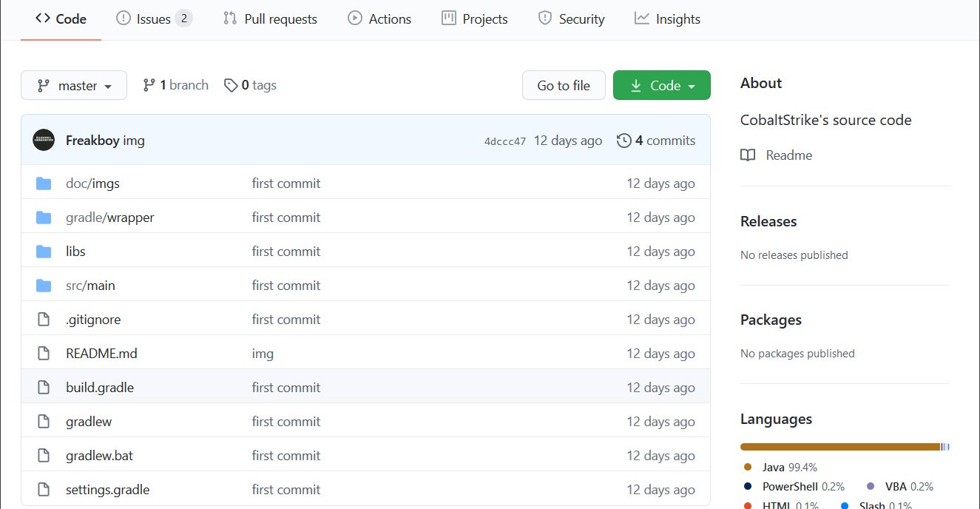View the 4 commits history

[x=656, y=141]
